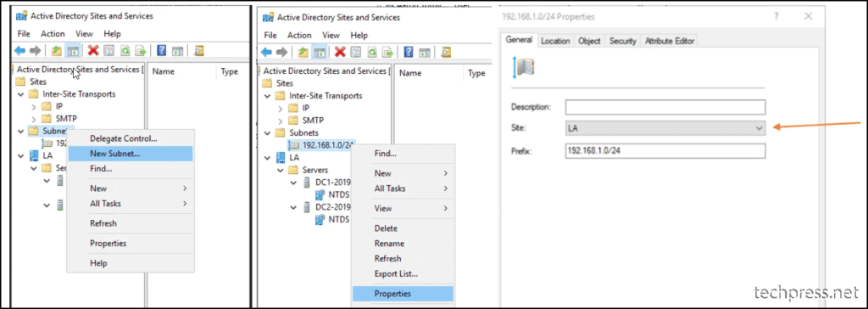Image resolution: width=868 pixels, height=309 pixels.
Task: Select highlighted Properties in the subnet context menu
Action: (x=403, y=294)
